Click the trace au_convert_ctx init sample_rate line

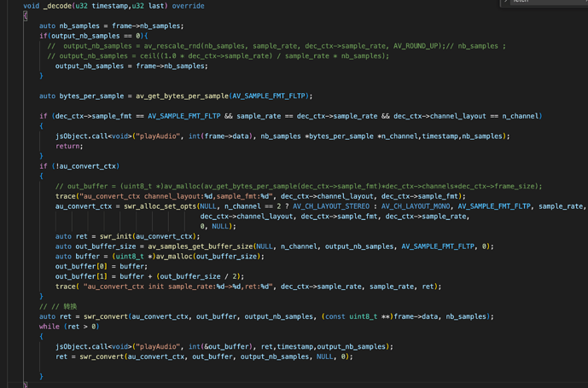[x=248, y=287]
